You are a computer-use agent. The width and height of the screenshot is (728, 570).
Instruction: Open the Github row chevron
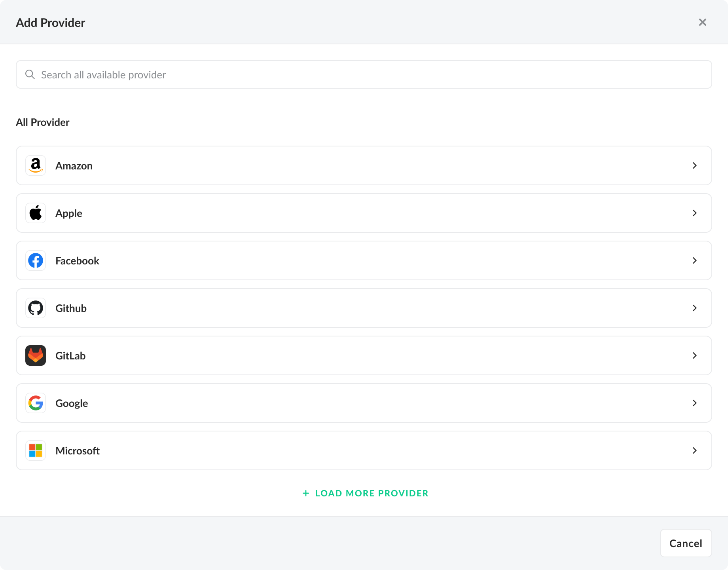694,308
